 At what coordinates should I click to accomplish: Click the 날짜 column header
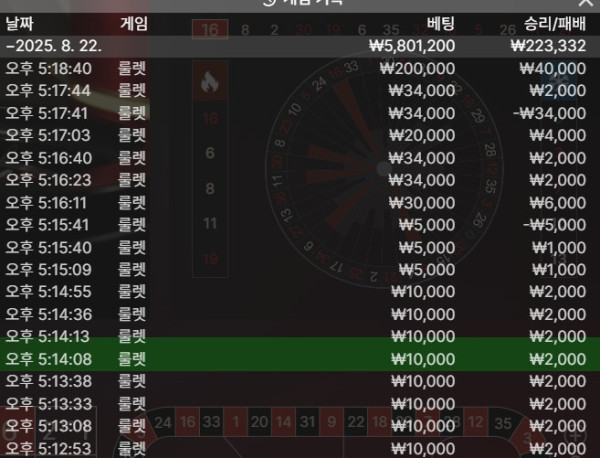20,24
